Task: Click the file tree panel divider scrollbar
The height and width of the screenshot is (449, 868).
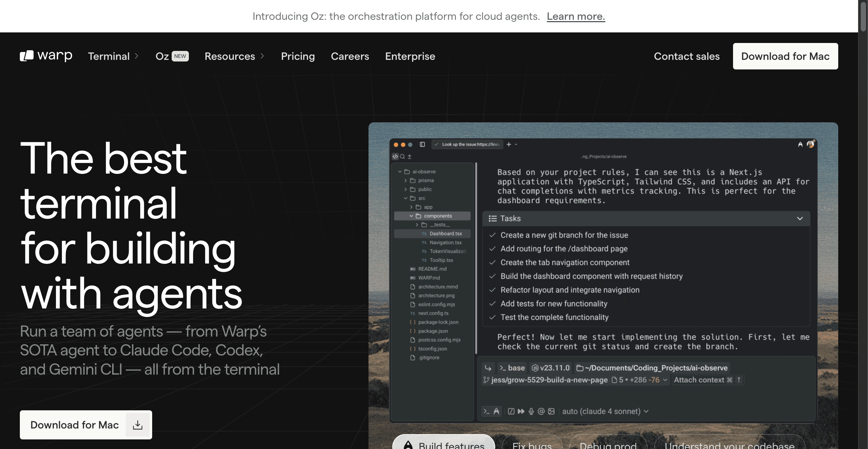Action: [476, 258]
